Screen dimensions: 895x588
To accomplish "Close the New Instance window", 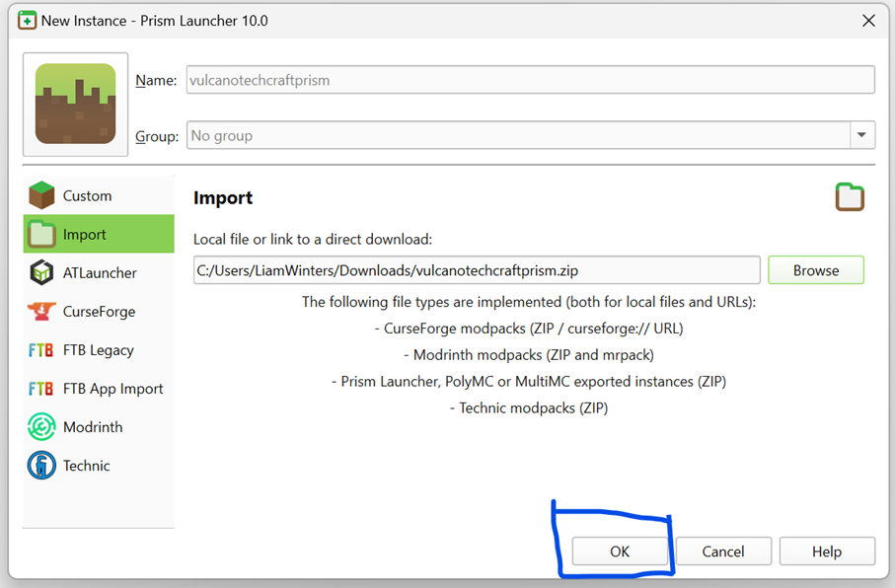I will [x=867, y=20].
